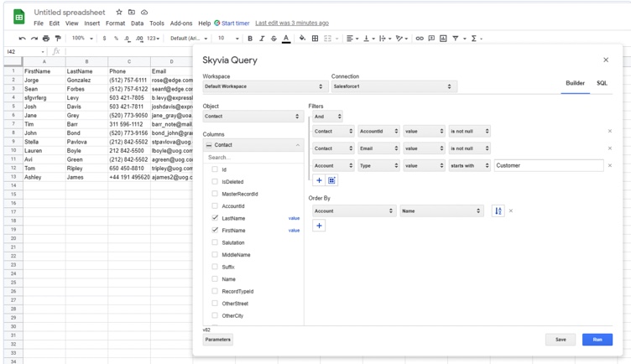Insert a link with chain icon

(420, 39)
